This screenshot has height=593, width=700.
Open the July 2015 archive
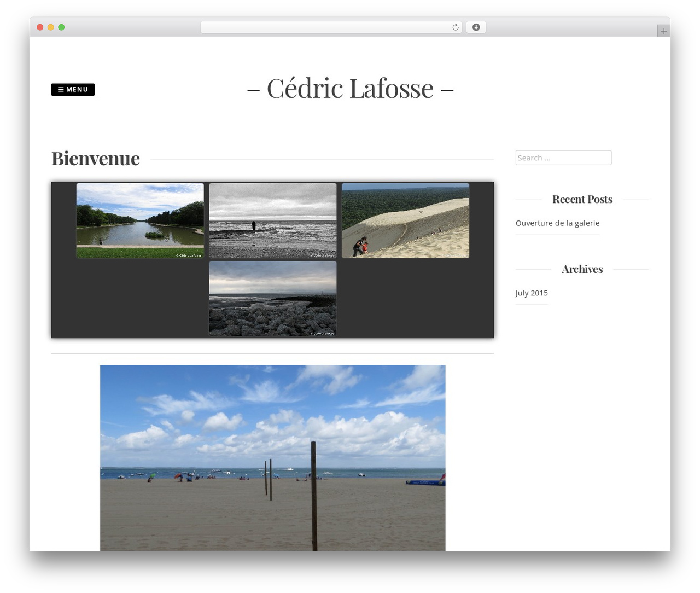[x=532, y=293]
